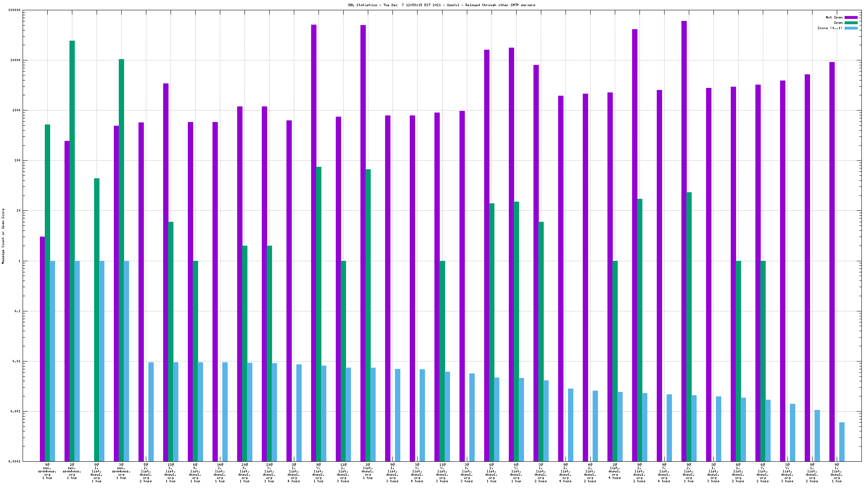Click the vertical 'Message Count or Spam Score' axis label

click(3, 236)
